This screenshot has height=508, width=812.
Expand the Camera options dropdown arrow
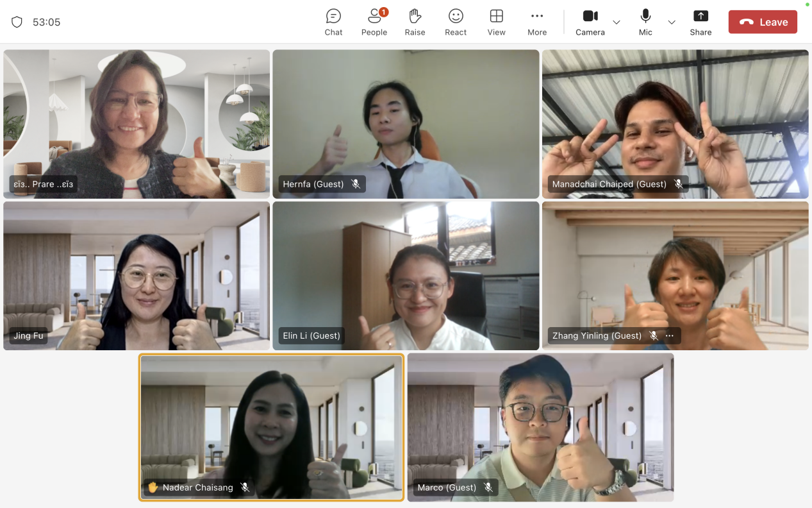[x=617, y=22]
